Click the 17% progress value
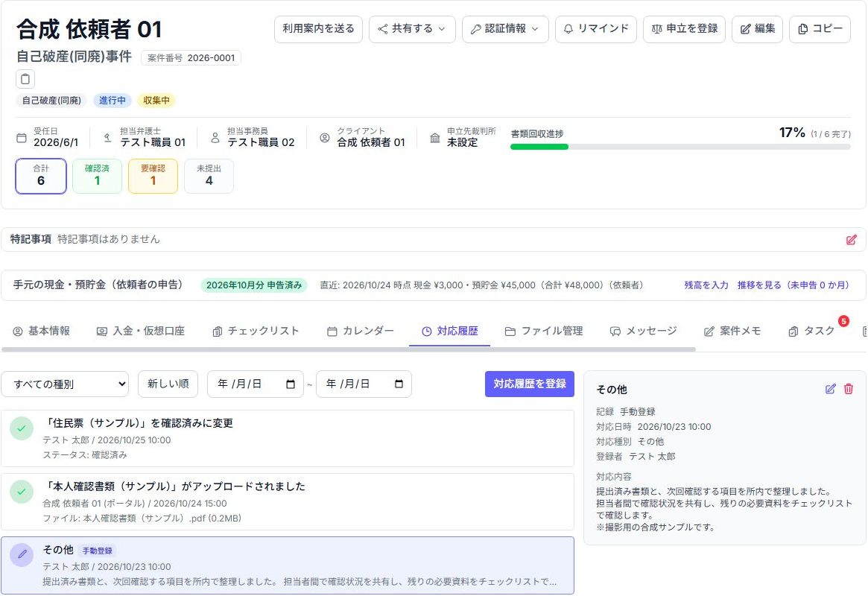Viewport: 868px width, 596px height. [792, 133]
